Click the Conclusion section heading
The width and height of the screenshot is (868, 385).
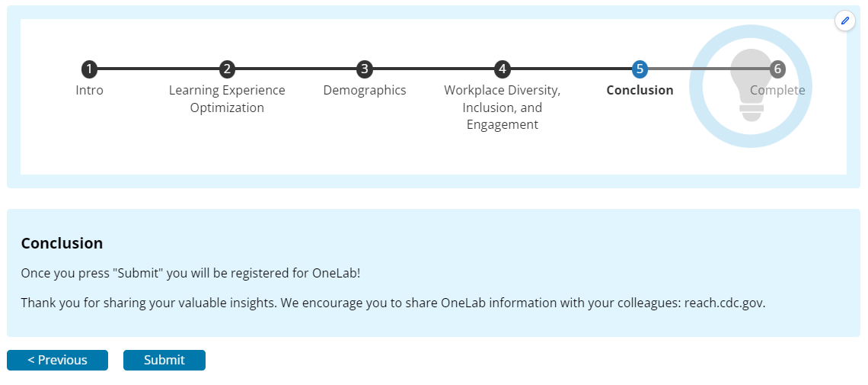click(x=62, y=243)
